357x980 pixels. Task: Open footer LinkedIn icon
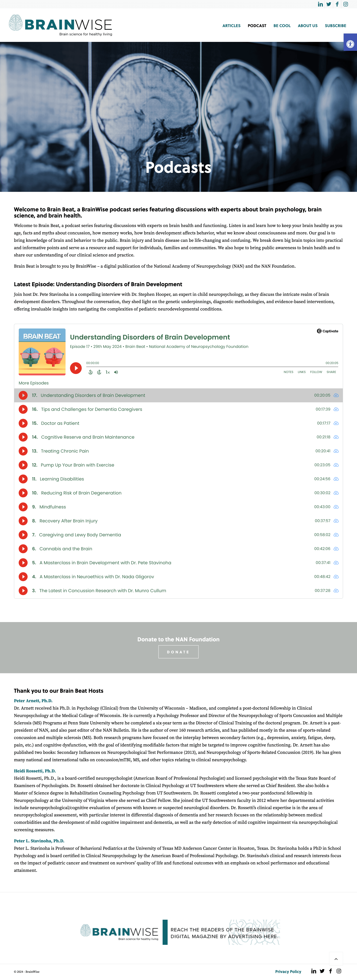[314, 971]
